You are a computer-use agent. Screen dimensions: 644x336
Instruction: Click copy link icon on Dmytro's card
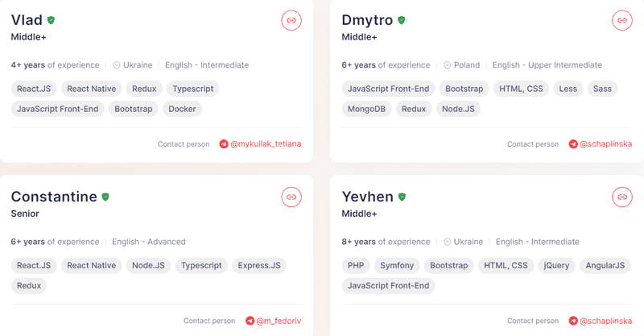(x=621, y=20)
